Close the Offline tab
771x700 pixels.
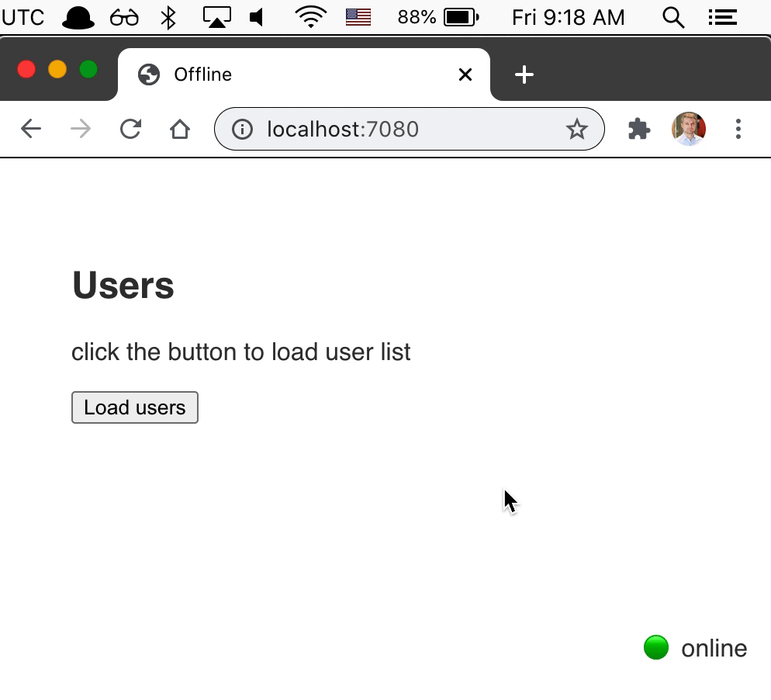pyautogui.click(x=465, y=75)
